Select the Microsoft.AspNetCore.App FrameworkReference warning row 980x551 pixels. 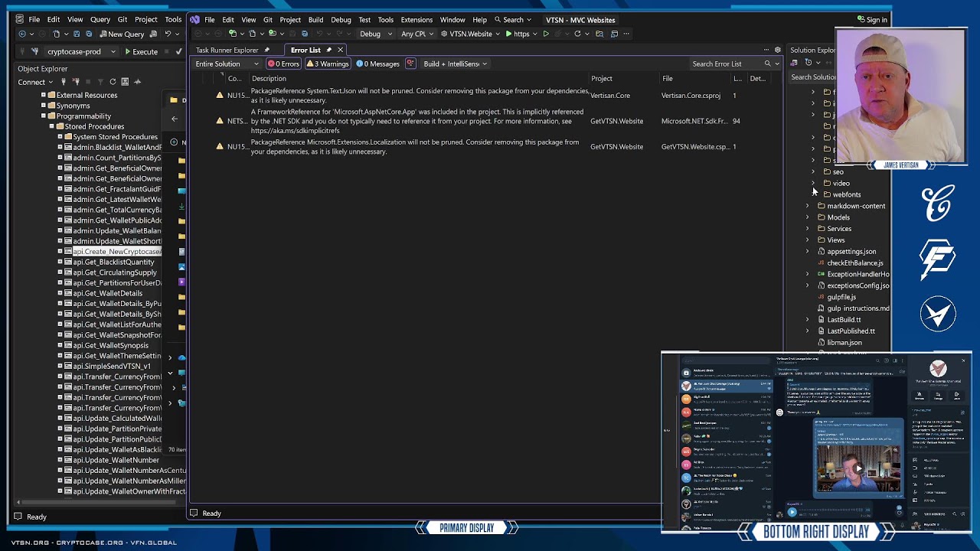click(487, 121)
